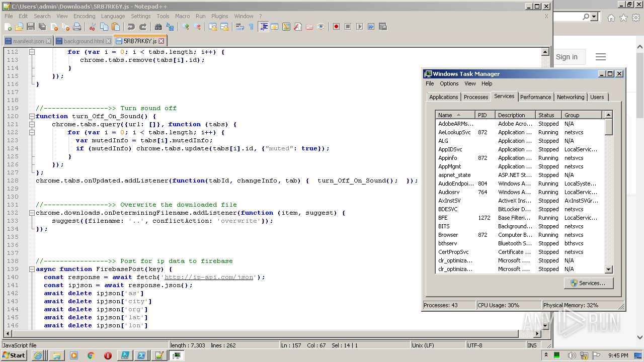Viewport: 644px width, 362px height.
Task: Switch to the manifest.json tab
Action: [28, 41]
